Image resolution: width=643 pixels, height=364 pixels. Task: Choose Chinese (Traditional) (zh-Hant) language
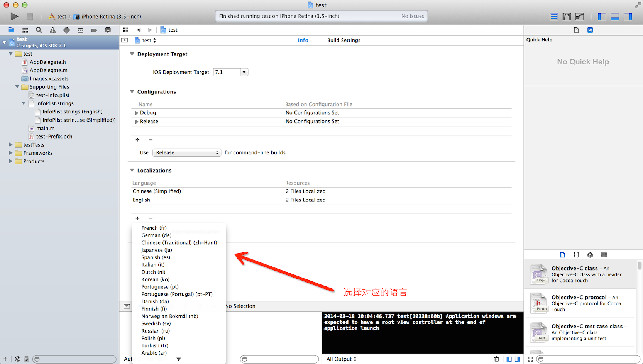(179, 243)
